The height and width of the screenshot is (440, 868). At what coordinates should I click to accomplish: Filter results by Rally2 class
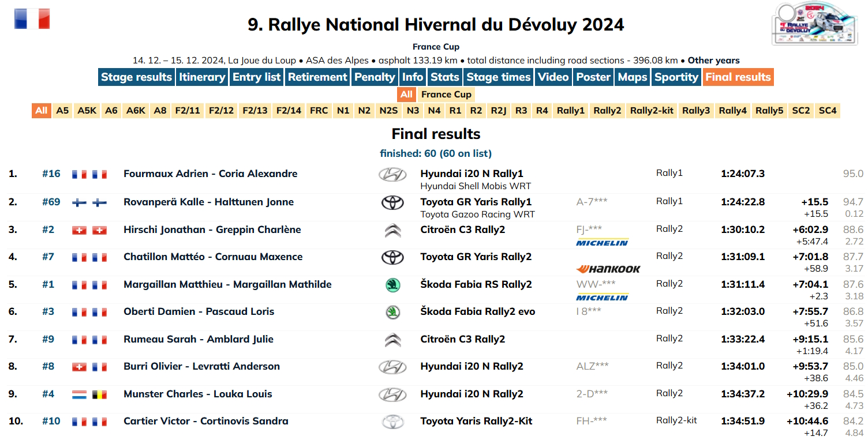click(x=607, y=111)
